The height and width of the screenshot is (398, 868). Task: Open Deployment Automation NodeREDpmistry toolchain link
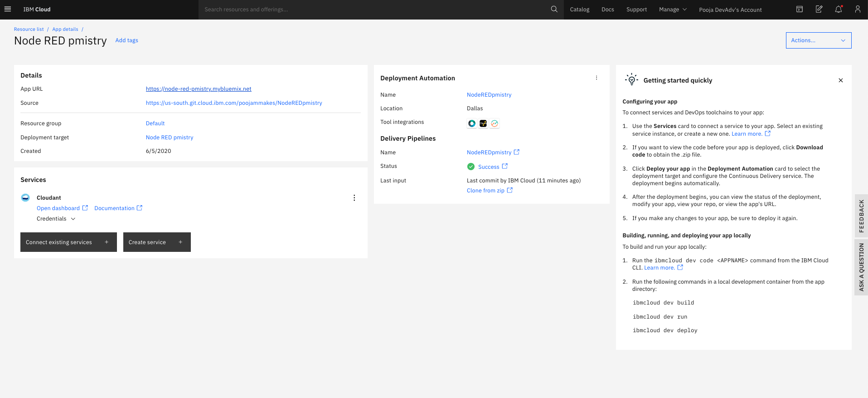point(489,95)
